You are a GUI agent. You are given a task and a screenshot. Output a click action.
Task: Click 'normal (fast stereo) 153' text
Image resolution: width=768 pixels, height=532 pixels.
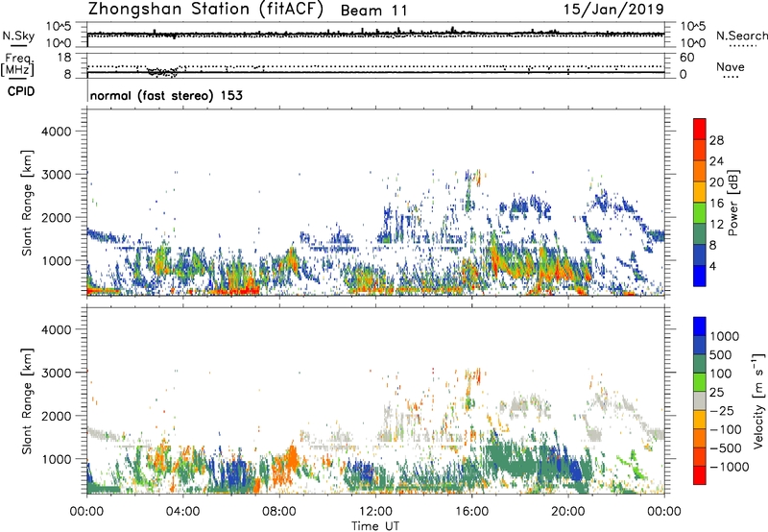[x=166, y=95]
